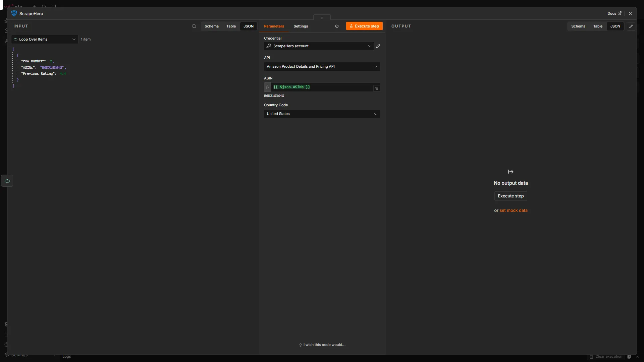
Task: Click I wish this node would link
Action: pyautogui.click(x=322, y=345)
